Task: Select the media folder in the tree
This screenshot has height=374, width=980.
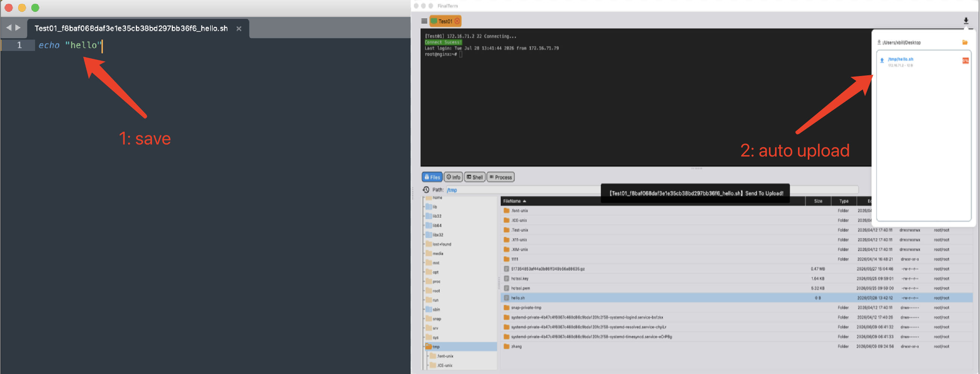Action: 435,253
